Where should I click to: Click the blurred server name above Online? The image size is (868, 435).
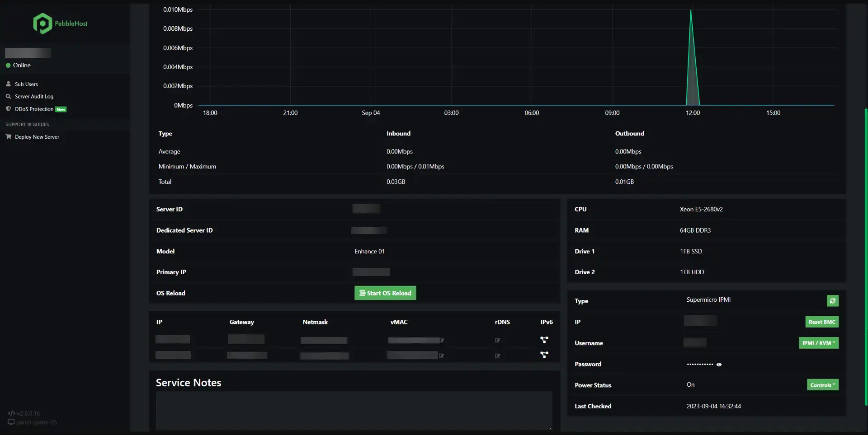click(x=28, y=53)
